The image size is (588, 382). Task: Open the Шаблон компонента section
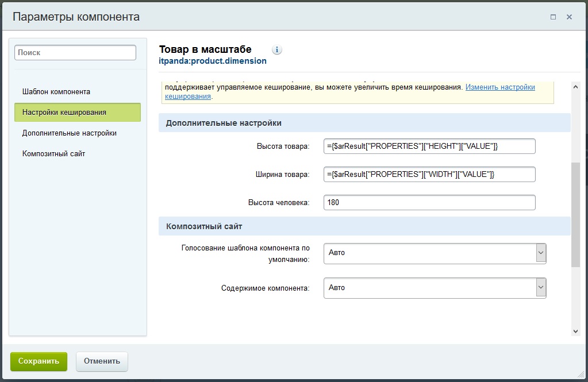pyautogui.click(x=56, y=91)
